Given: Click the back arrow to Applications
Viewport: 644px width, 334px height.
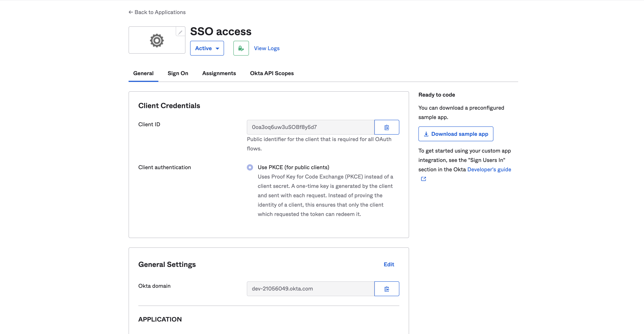Looking at the screenshot, I should (131, 12).
